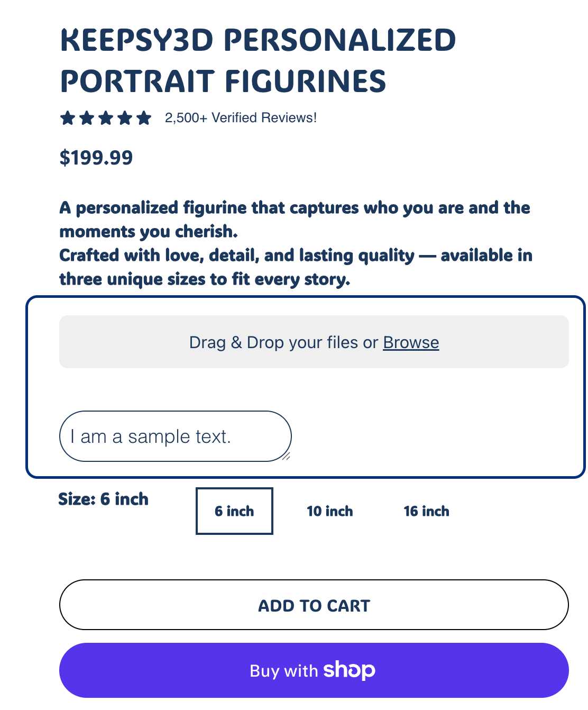Select the 6 inch size option
This screenshot has height=710, width=588.
coord(234,511)
